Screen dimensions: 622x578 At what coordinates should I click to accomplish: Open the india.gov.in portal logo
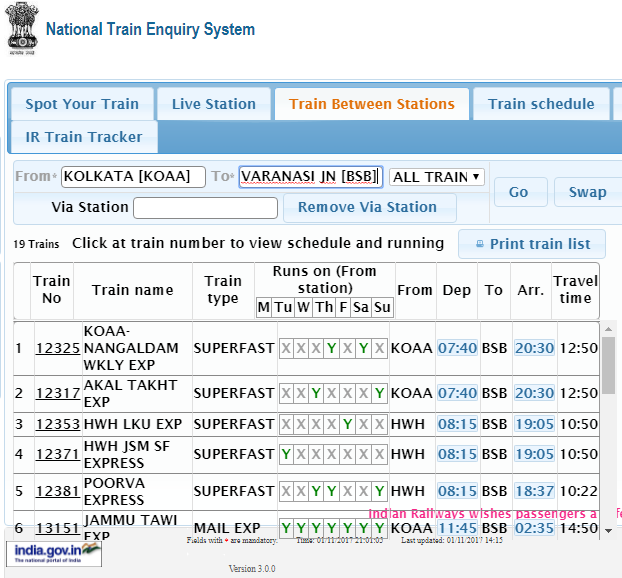(54, 554)
